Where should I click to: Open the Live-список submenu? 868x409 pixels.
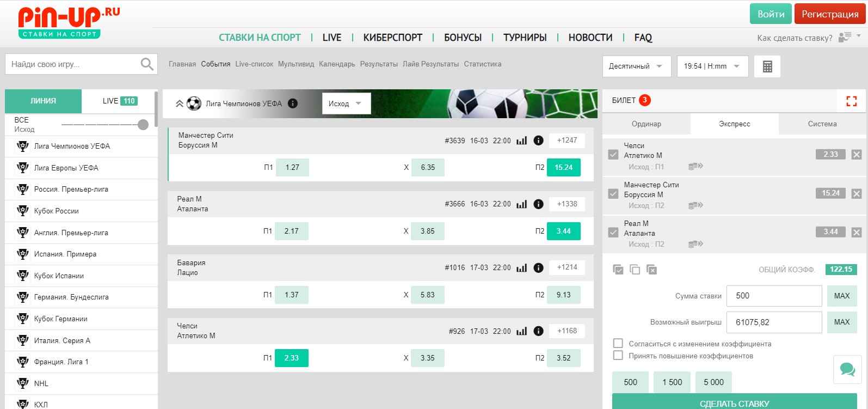[x=254, y=64]
